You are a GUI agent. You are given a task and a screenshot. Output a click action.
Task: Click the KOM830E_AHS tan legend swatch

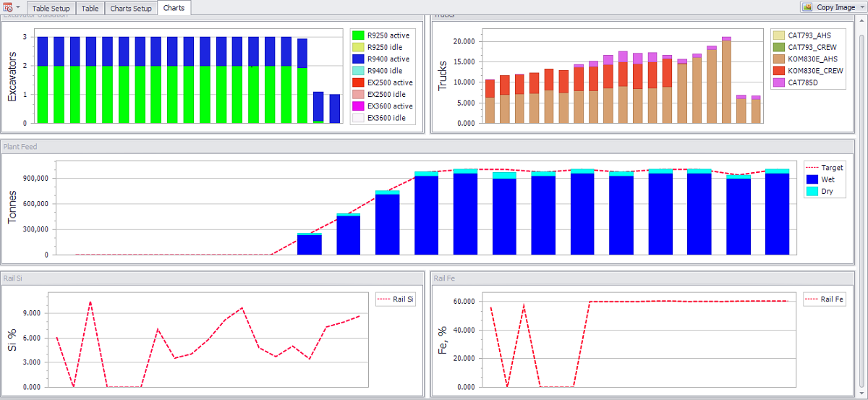coord(778,59)
